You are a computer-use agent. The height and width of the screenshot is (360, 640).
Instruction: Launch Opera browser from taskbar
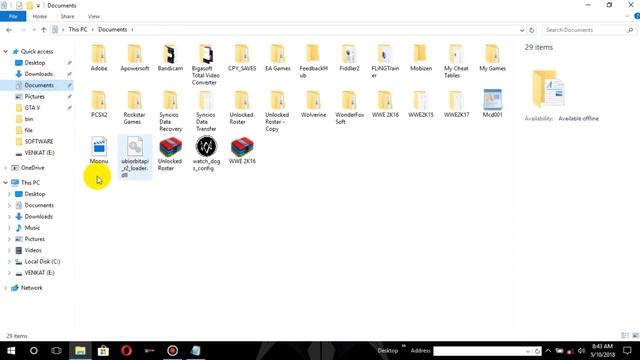[x=126, y=351]
